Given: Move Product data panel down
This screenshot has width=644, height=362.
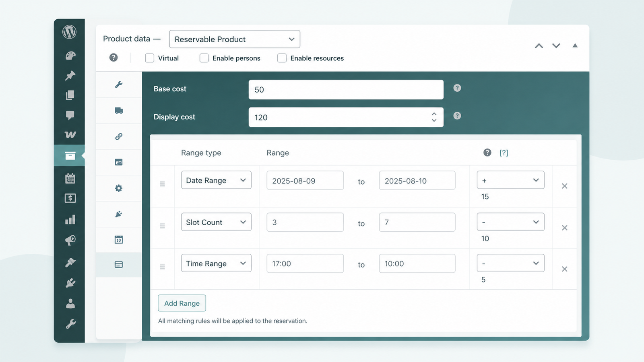Looking at the screenshot, I should pos(556,46).
